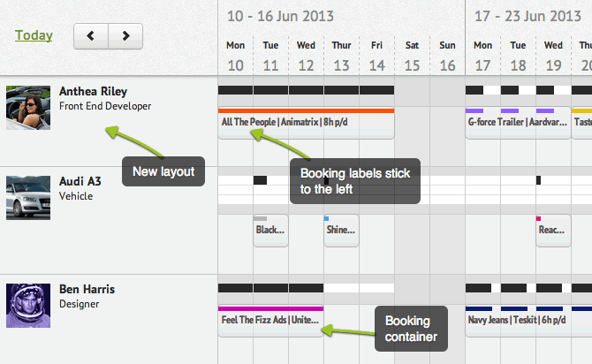592x364 pixels.
Task: Open the G-force Trailer booking
Action: click(518, 124)
